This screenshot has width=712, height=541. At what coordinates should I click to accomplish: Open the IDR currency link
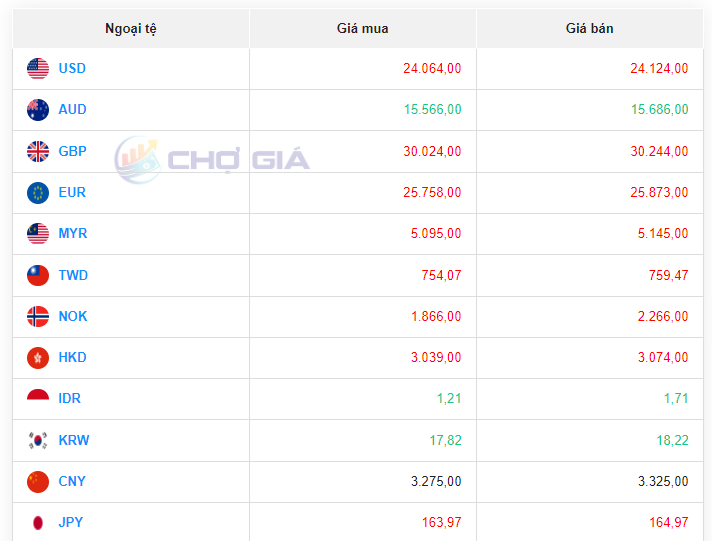(69, 399)
